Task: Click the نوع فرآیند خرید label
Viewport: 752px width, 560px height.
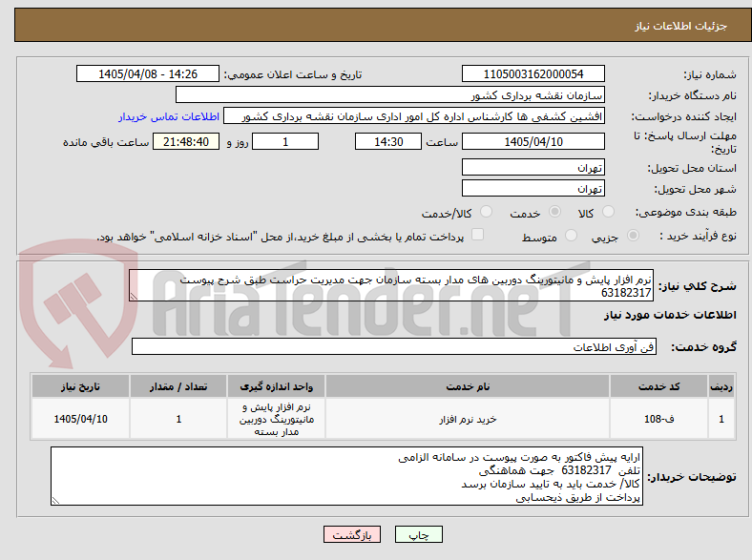Action: pyautogui.click(x=698, y=236)
